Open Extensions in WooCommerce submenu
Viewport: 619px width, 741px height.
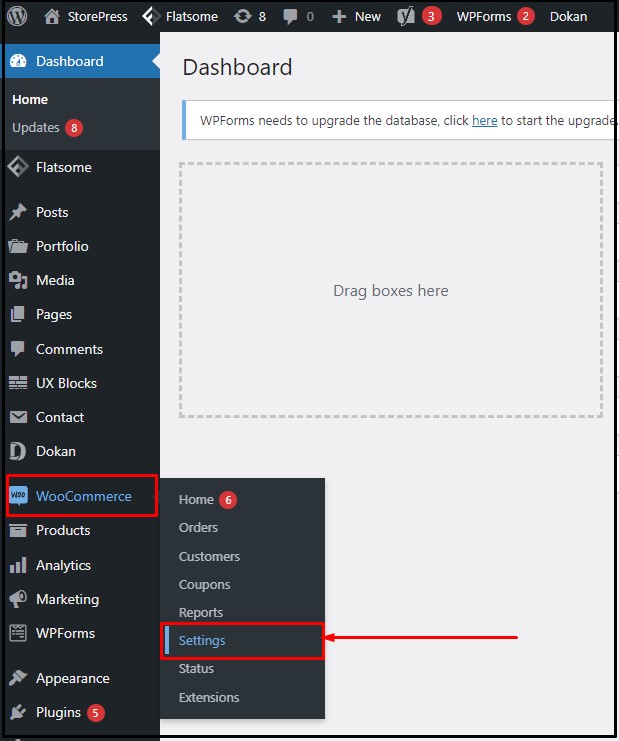(209, 697)
